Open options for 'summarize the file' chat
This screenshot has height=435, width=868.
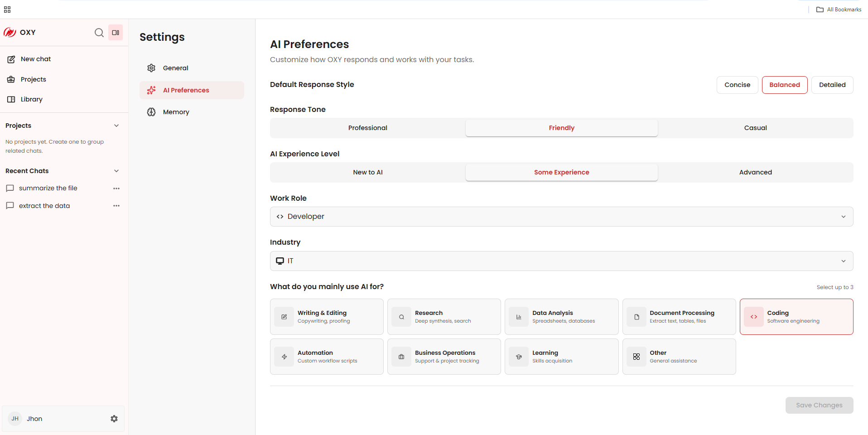tap(116, 188)
